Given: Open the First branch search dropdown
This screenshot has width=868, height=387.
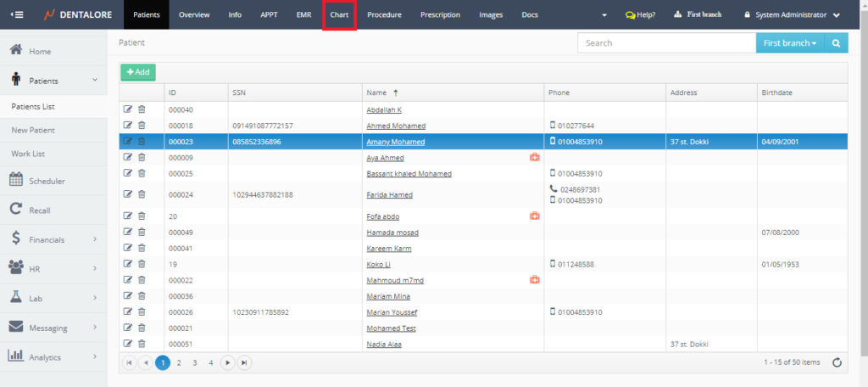Looking at the screenshot, I should click(789, 43).
